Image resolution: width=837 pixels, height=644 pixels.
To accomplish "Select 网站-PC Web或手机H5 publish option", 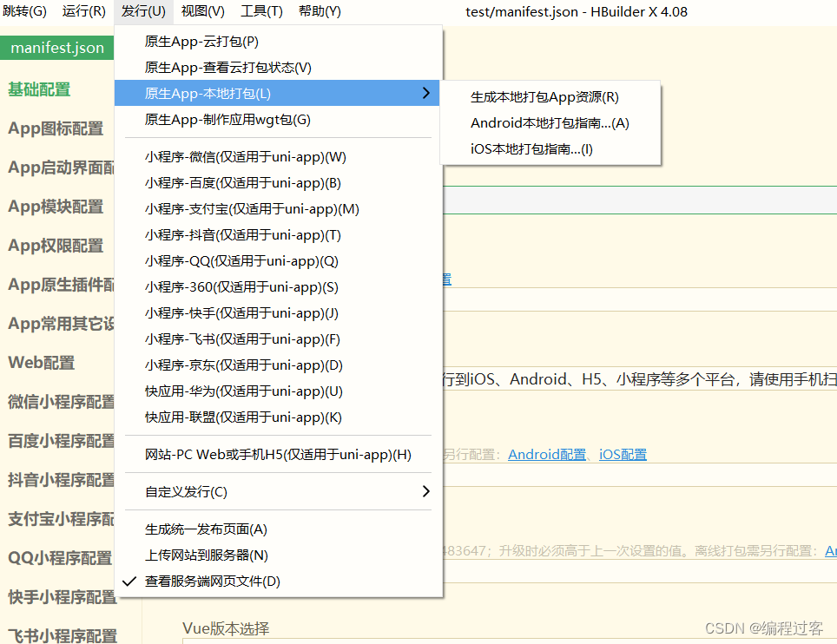I will pyautogui.click(x=278, y=455).
